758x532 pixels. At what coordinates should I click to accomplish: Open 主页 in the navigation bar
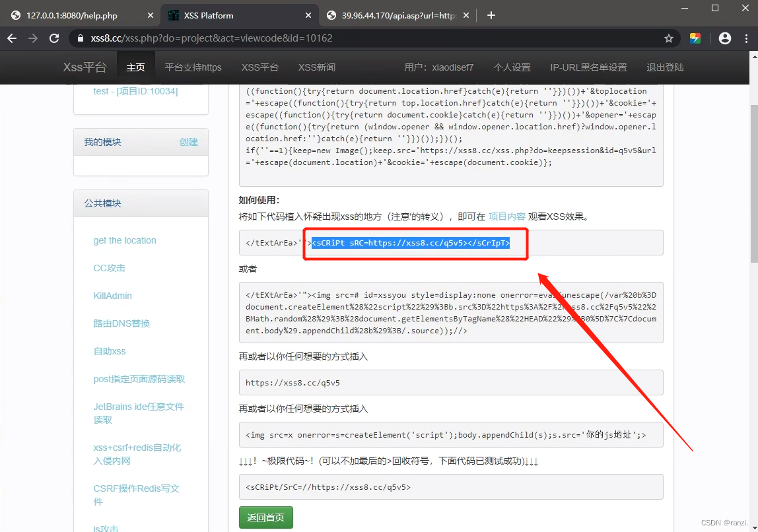tap(135, 67)
